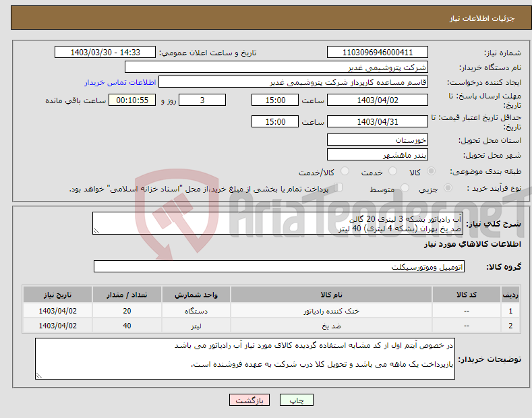Open اطلاعات تماس خریدار link
532x418 pixels.
(120, 82)
